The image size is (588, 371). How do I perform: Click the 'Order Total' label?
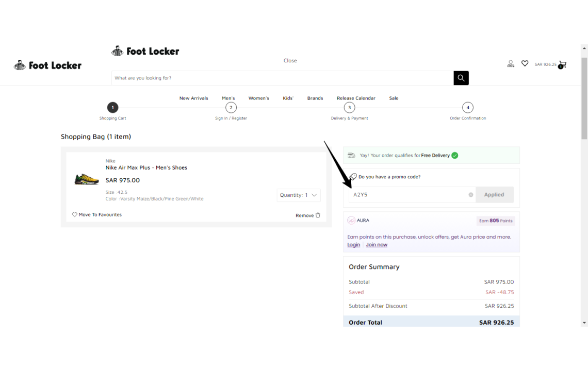coord(365,323)
